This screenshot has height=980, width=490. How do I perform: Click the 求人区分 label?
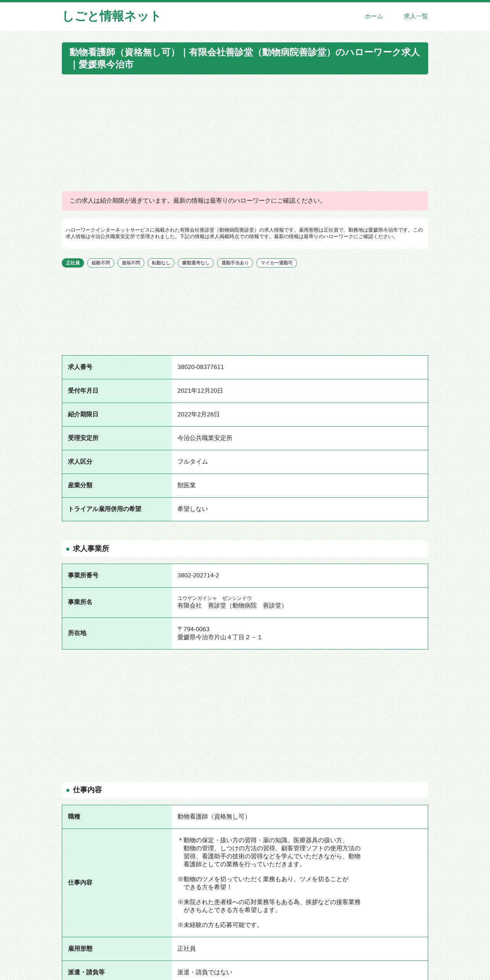pyautogui.click(x=80, y=462)
